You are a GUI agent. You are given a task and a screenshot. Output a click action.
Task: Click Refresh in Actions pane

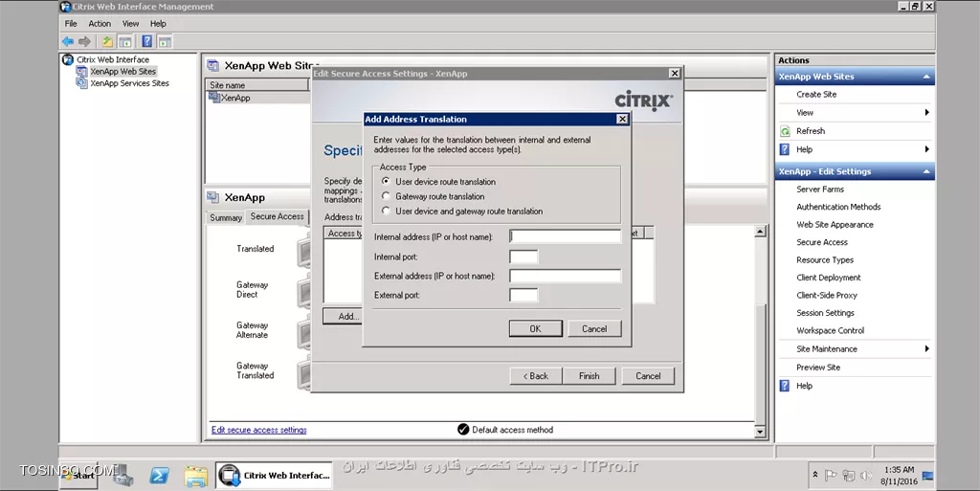(x=811, y=131)
